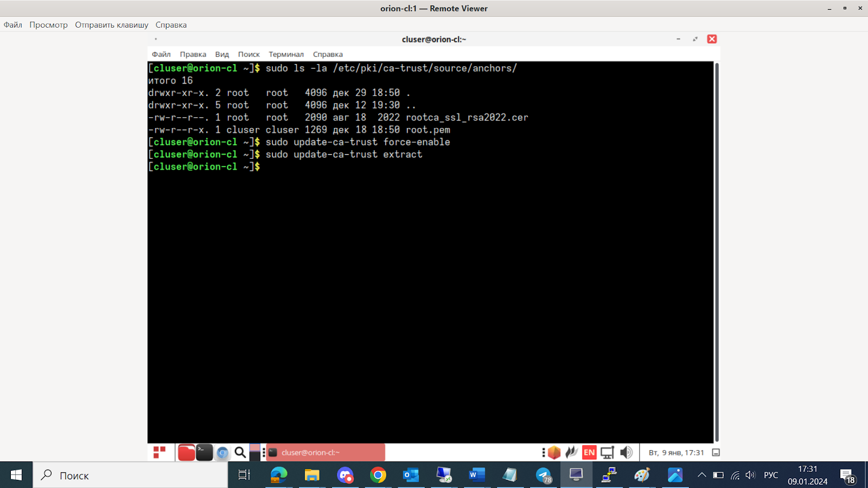Open Telegram from the taskbar
Image resolution: width=868 pixels, height=488 pixels.
coord(543,475)
